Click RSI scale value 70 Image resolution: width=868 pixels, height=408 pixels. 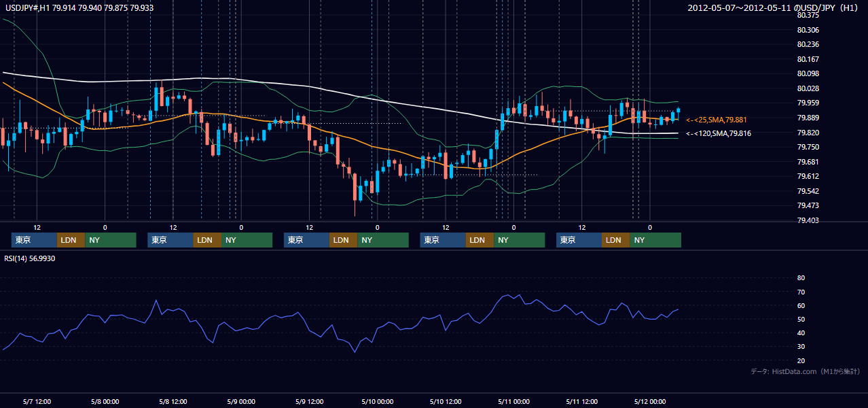coord(801,292)
